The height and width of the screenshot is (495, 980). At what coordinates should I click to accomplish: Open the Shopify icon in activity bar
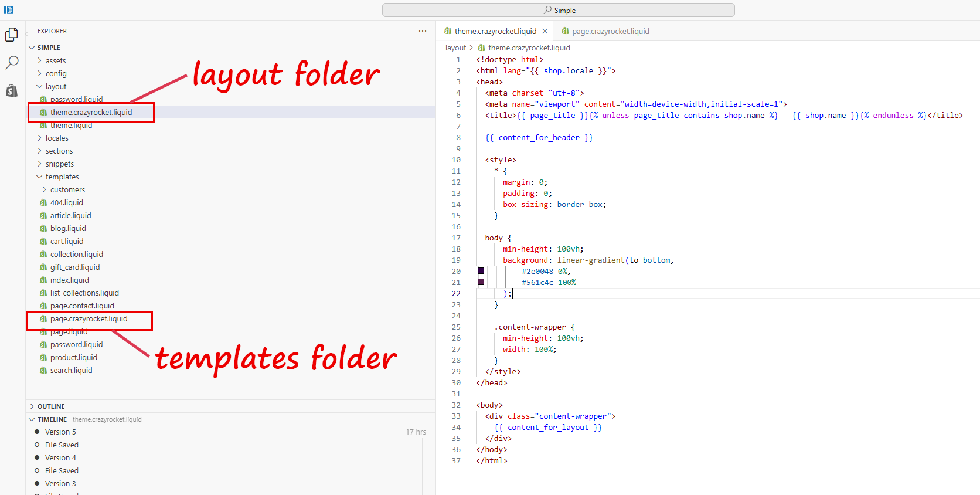click(x=12, y=90)
